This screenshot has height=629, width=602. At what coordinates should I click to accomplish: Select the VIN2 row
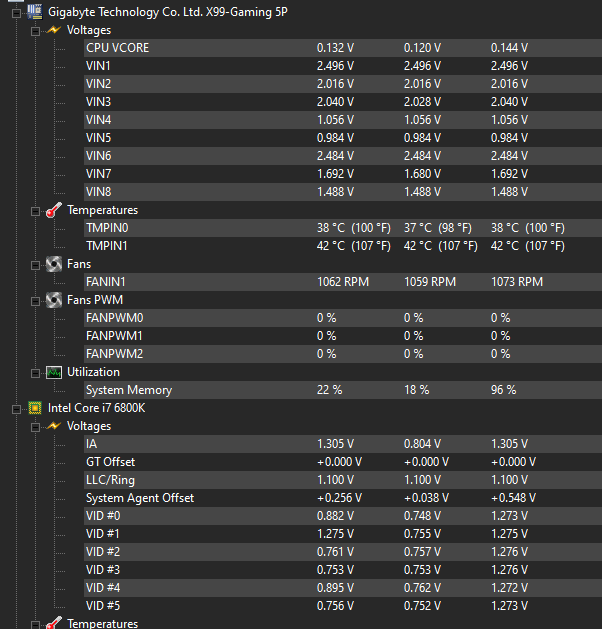[x=343, y=84]
